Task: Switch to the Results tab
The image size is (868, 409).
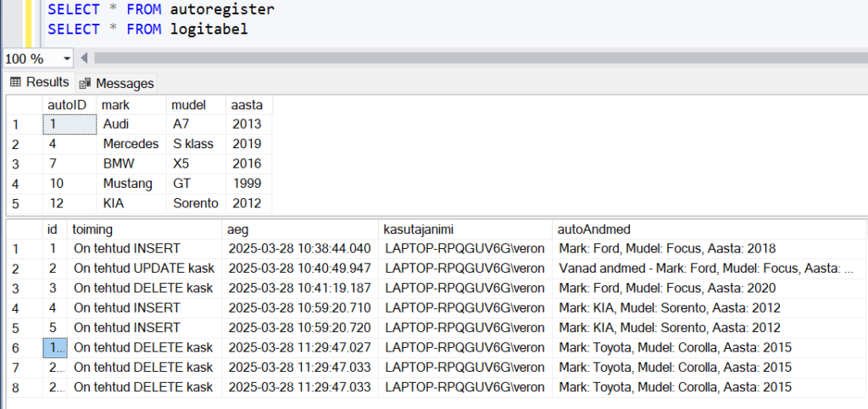Action: [39, 82]
